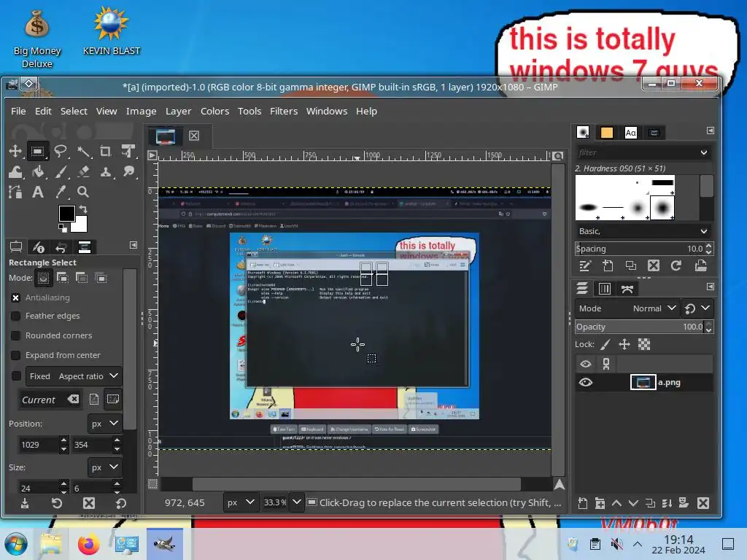Enable Feather edges

click(x=16, y=316)
